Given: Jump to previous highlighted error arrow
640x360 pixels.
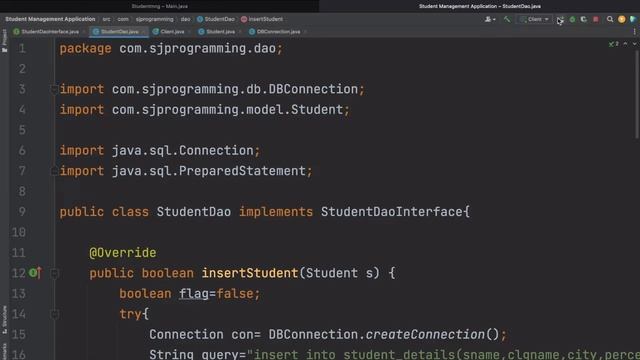Looking at the screenshot, I should [625, 44].
